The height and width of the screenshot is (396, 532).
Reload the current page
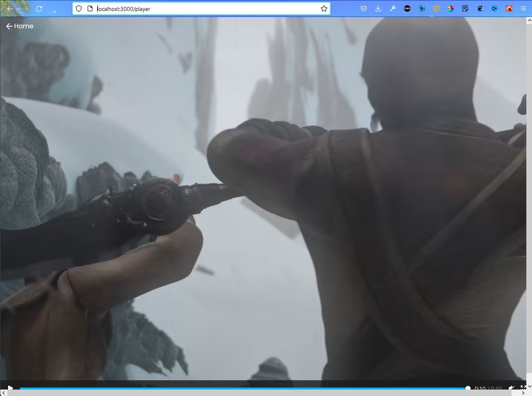(x=39, y=8)
